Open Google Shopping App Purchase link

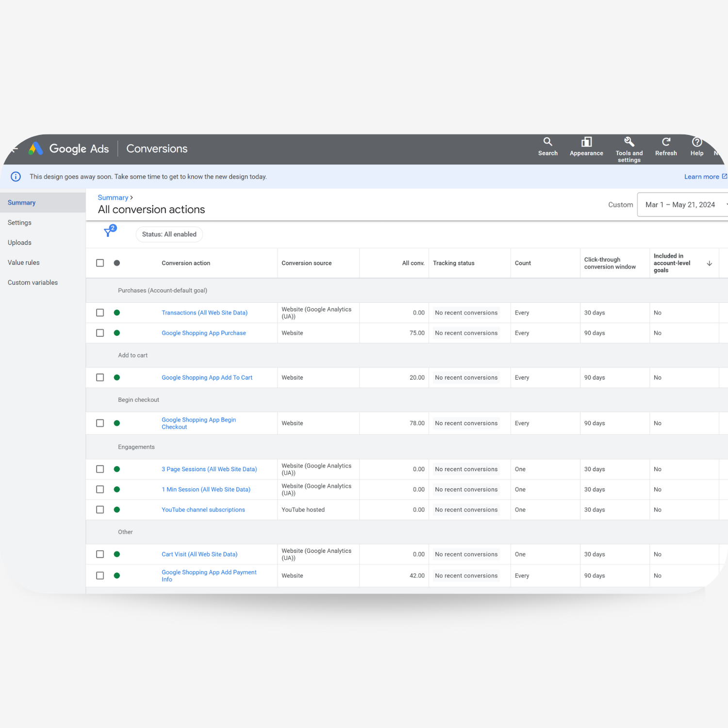(204, 333)
